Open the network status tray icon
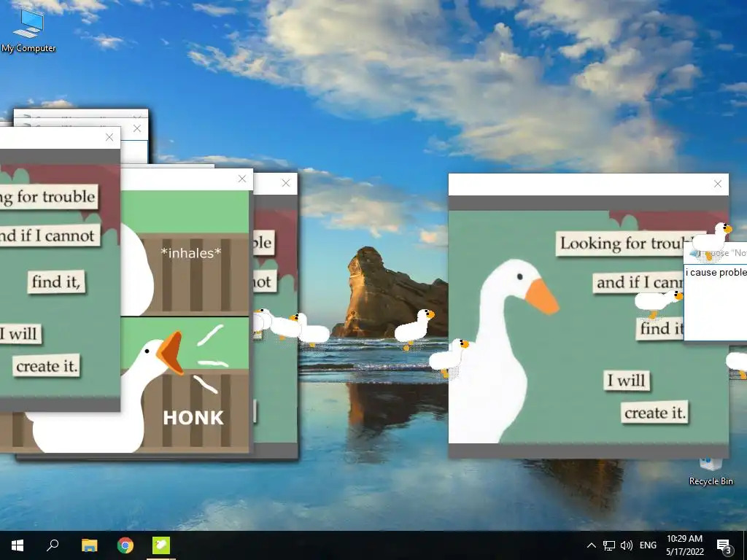 pos(609,545)
